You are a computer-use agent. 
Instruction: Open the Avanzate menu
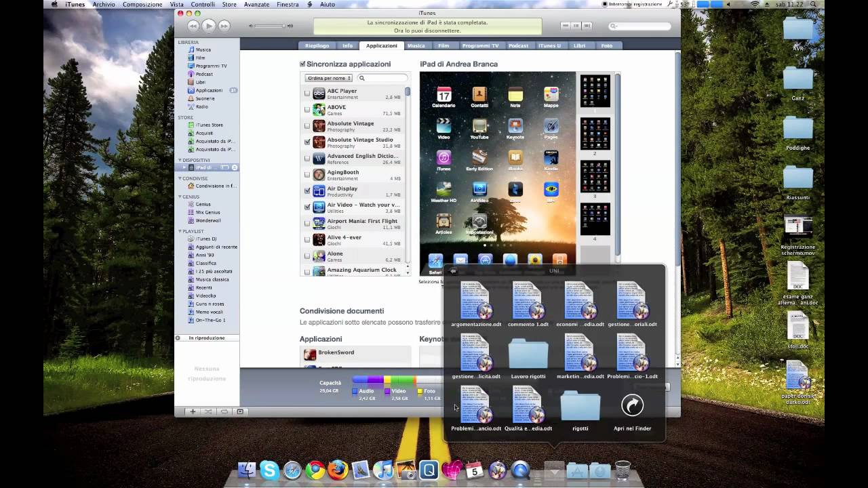coord(256,4)
